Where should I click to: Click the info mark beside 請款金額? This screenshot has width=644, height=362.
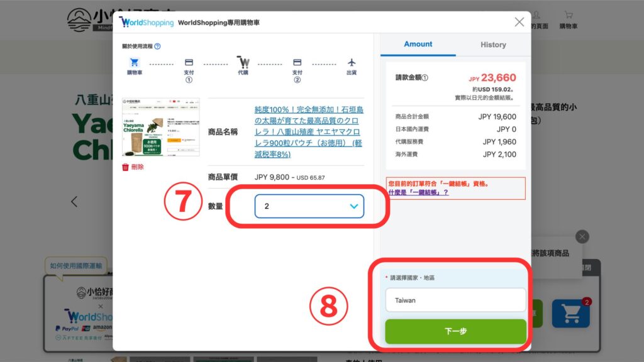[425, 79]
